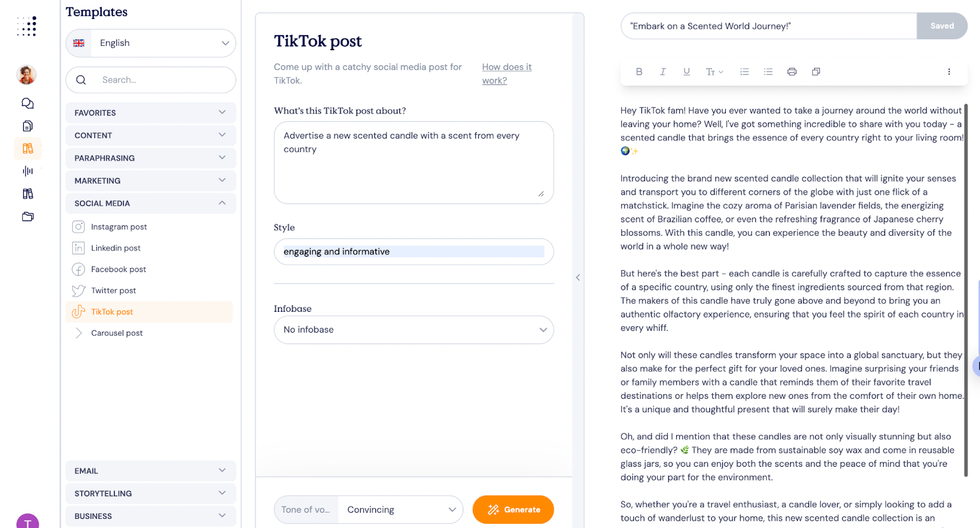Open the chat icon in the left sidebar
The height and width of the screenshot is (528, 980).
click(x=27, y=103)
